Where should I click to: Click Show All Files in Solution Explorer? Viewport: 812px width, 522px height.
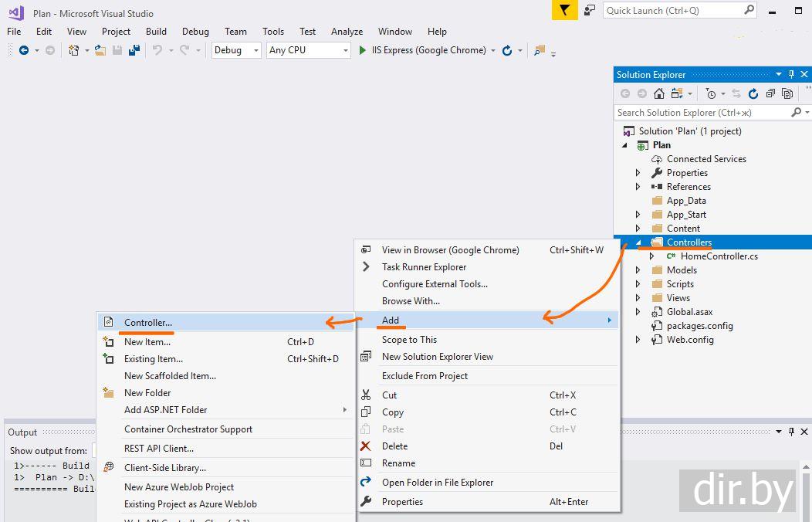pyautogui.click(x=787, y=93)
